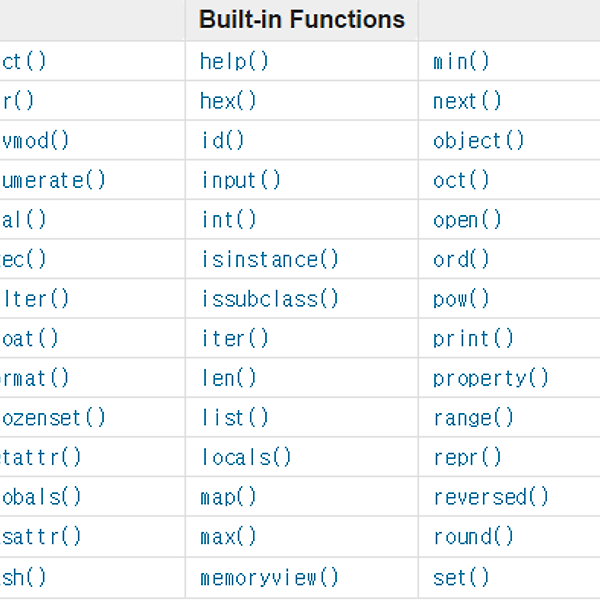
Task: Click the map() function link
Action: click(228, 498)
